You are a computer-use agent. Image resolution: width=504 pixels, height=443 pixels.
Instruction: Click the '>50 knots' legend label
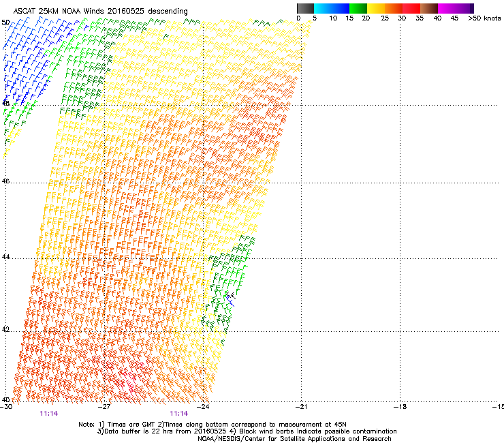(x=484, y=18)
